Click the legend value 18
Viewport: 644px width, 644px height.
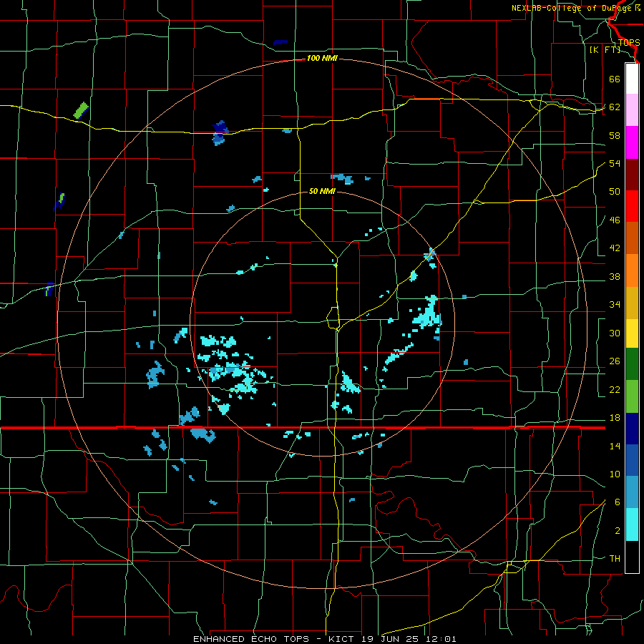point(615,418)
